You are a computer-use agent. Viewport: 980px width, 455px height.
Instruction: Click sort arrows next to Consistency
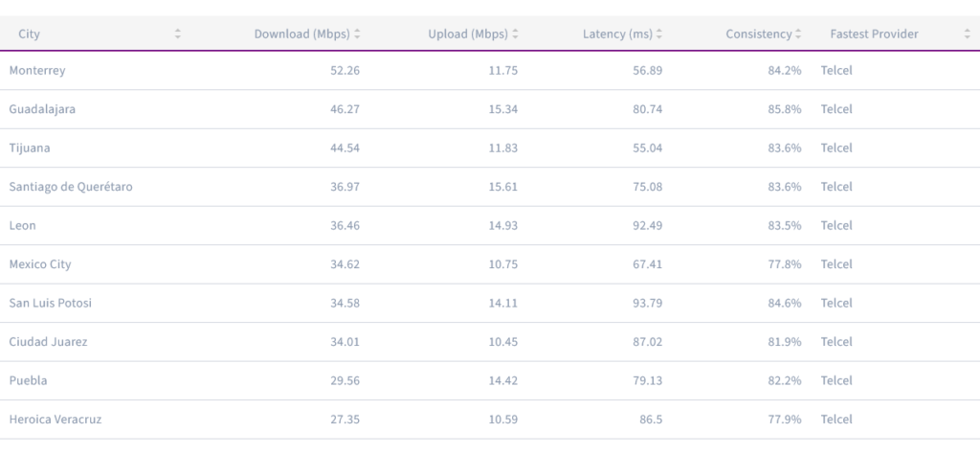click(798, 34)
